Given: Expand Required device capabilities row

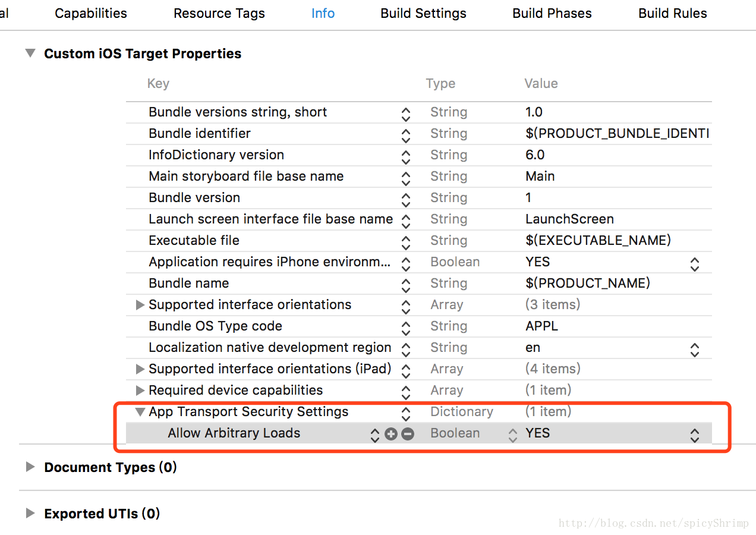Looking at the screenshot, I should (140, 390).
